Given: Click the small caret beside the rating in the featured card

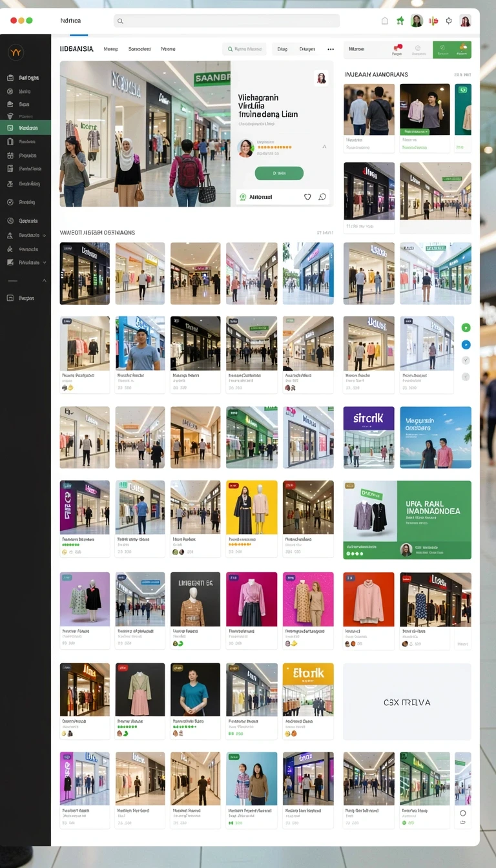Looking at the screenshot, I should [324, 147].
